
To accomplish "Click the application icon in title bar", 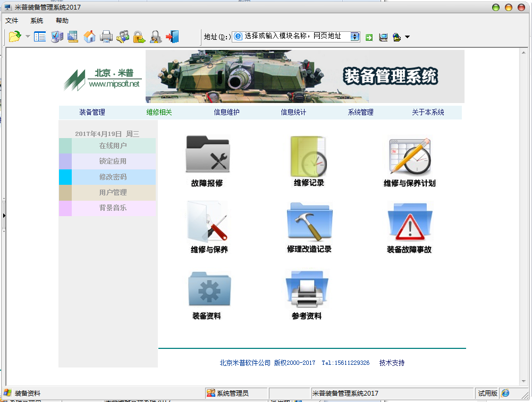I will (7, 7).
